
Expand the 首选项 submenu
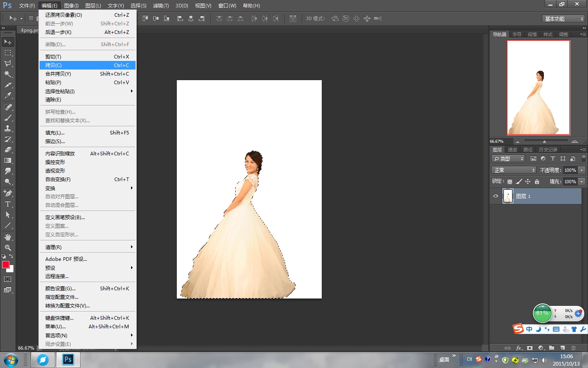click(x=88, y=335)
